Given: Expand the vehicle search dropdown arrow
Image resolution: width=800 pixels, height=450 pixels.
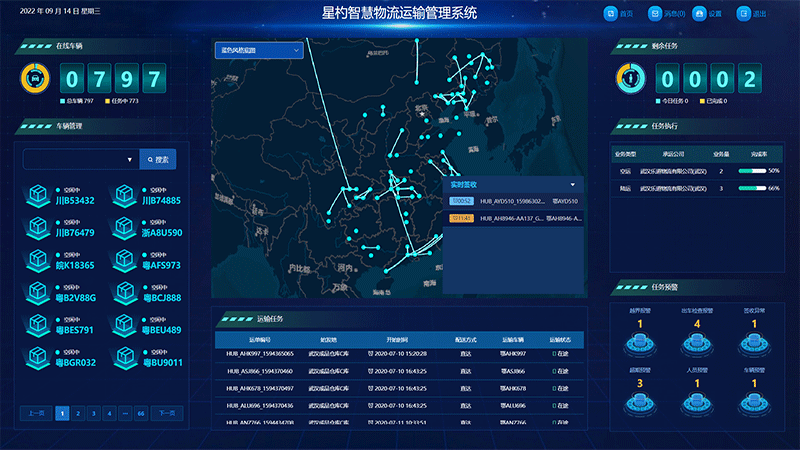Looking at the screenshot, I should (x=130, y=159).
